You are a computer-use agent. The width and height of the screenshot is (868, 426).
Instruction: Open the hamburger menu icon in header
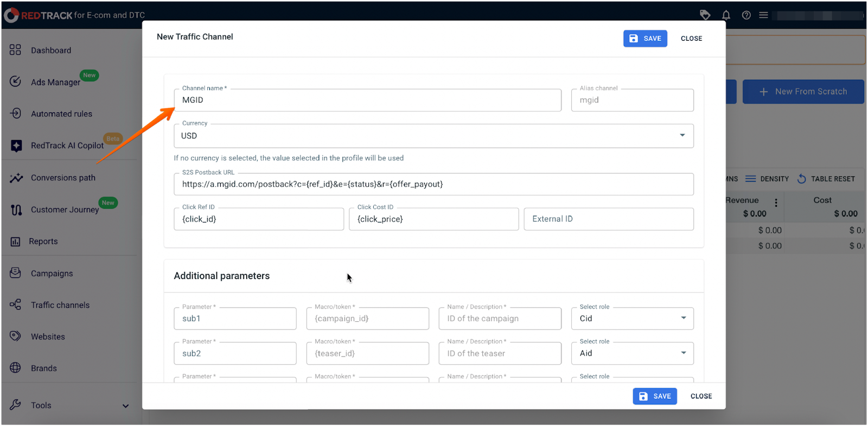point(763,15)
